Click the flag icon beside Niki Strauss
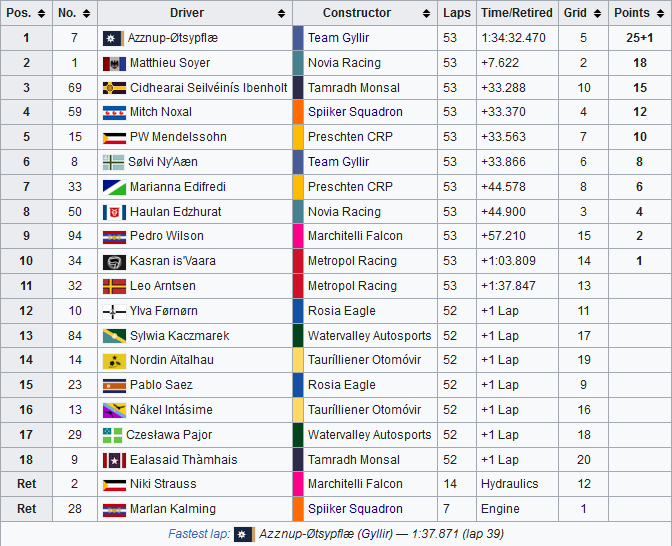The width and height of the screenshot is (672, 546). click(x=112, y=484)
